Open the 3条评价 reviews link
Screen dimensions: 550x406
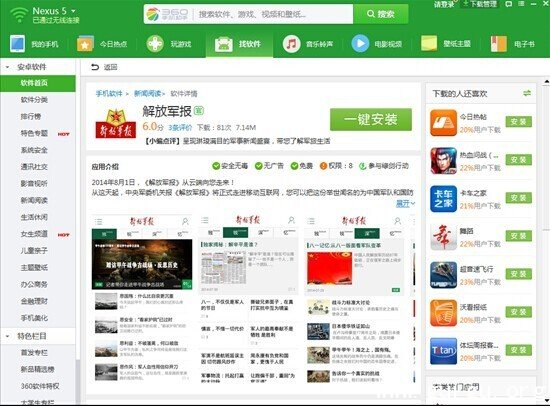coord(180,127)
